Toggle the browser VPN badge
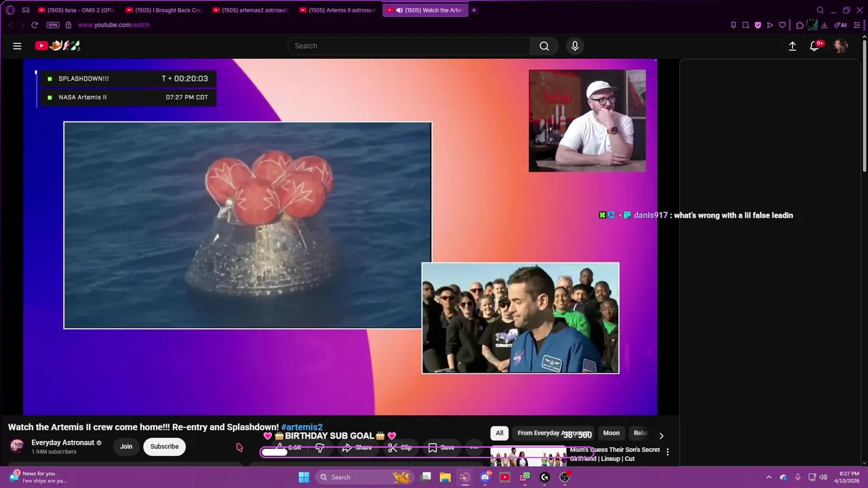868x488 pixels. coord(53,25)
